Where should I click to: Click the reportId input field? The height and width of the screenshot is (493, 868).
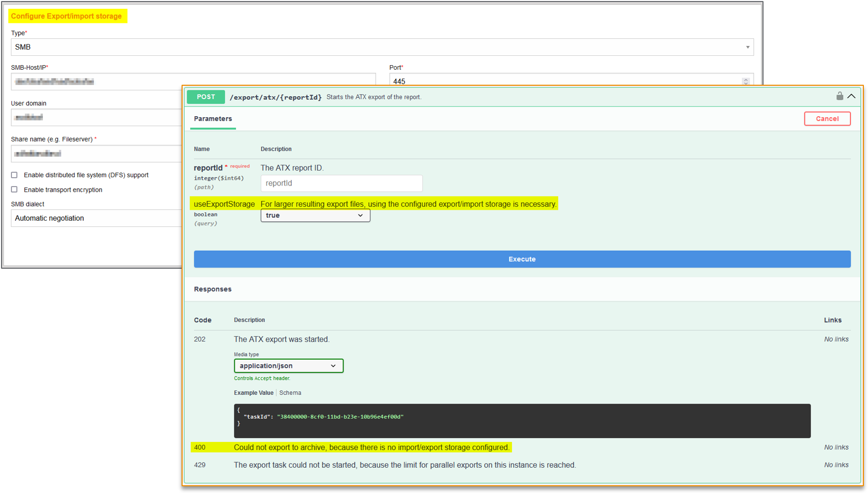(x=341, y=183)
